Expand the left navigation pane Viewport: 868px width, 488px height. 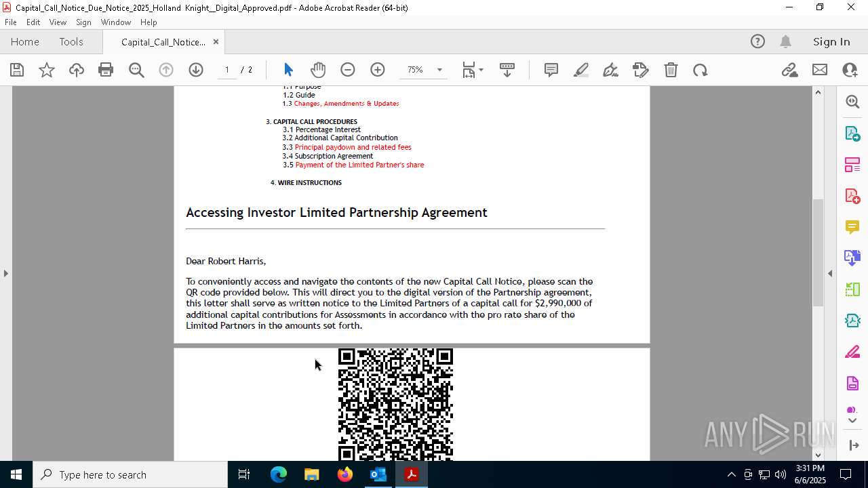pyautogui.click(x=5, y=273)
